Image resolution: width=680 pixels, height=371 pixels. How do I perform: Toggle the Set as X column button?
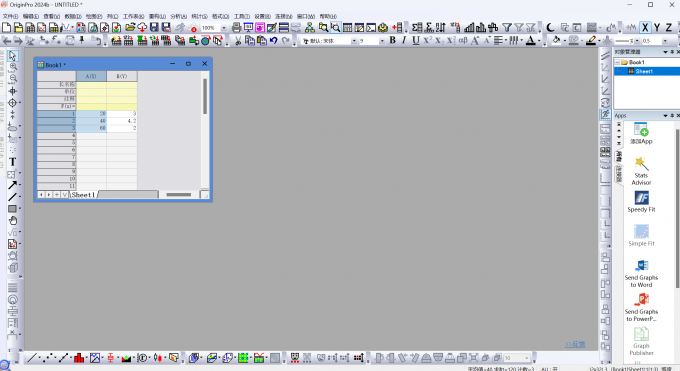pyautogui.click(x=645, y=28)
